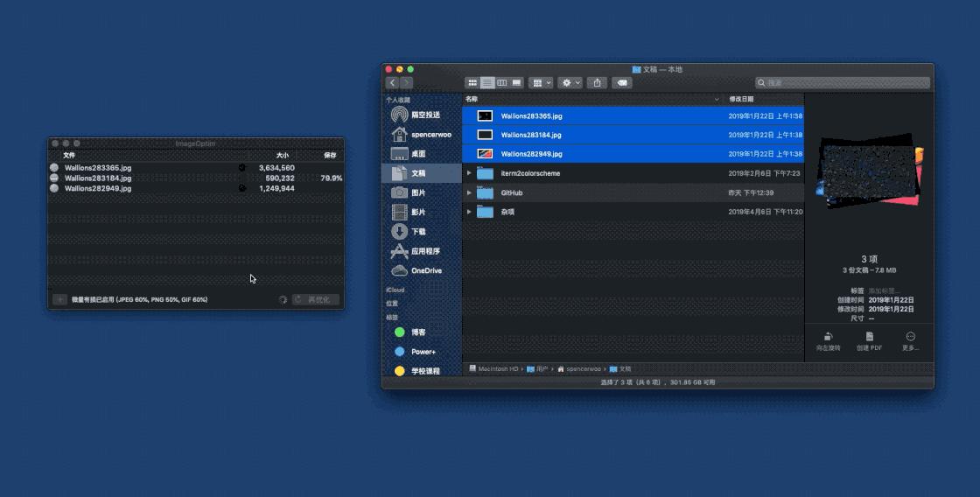This screenshot has width=980, height=497.
Task: Click the Wallions282949.jpg thumbnail icon in Finder
Action: pos(485,154)
